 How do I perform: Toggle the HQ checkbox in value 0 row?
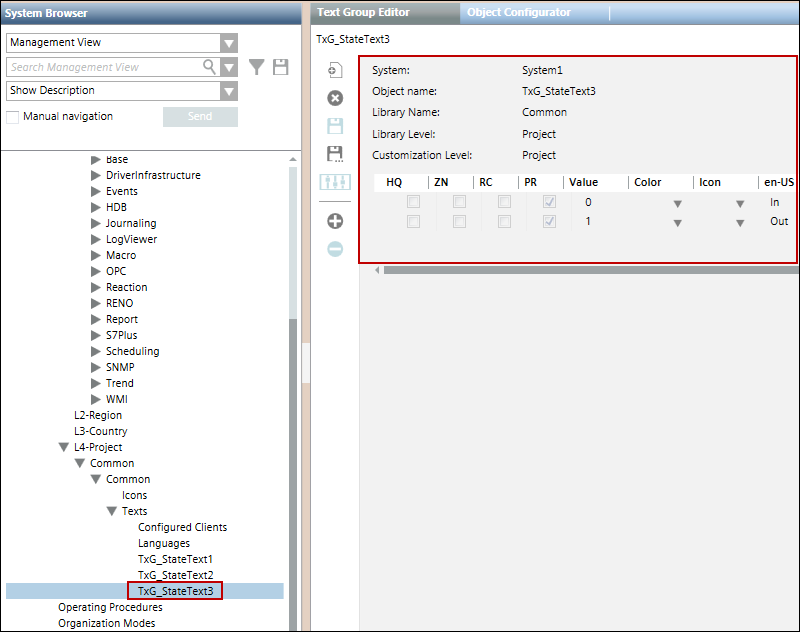(413, 202)
